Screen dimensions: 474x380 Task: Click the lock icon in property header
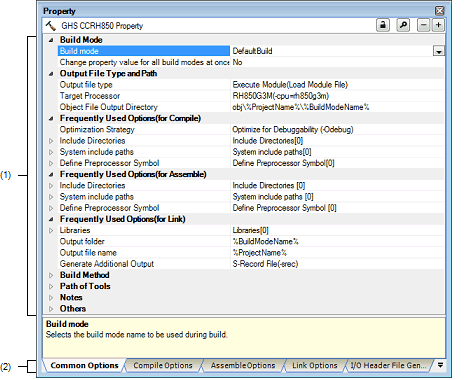pyautogui.click(x=383, y=25)
